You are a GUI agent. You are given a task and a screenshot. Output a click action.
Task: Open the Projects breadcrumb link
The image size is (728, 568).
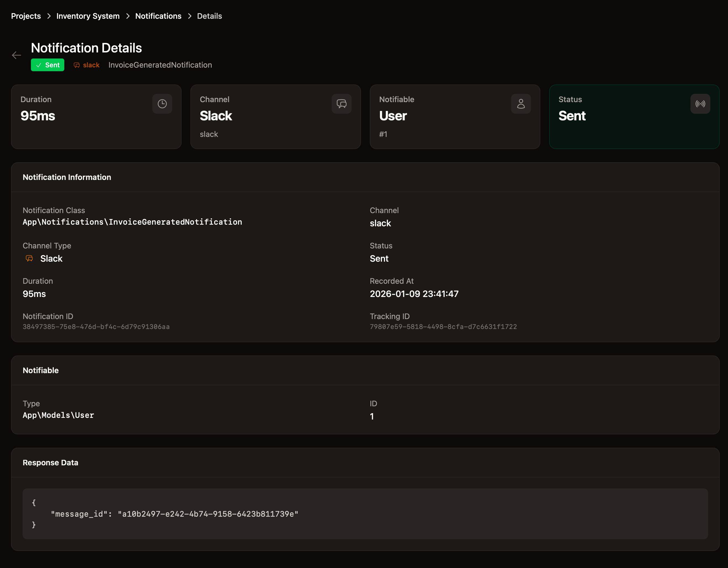[26, 16]
